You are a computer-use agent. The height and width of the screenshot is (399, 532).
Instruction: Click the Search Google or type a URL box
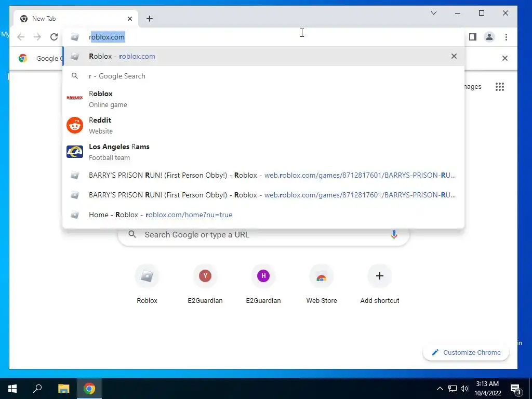[263, 235]
